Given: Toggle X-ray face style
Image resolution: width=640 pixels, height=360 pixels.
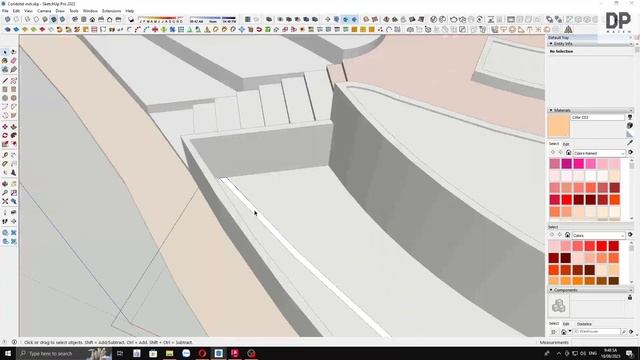Looking at the screenshot, I should coord(7,19).
